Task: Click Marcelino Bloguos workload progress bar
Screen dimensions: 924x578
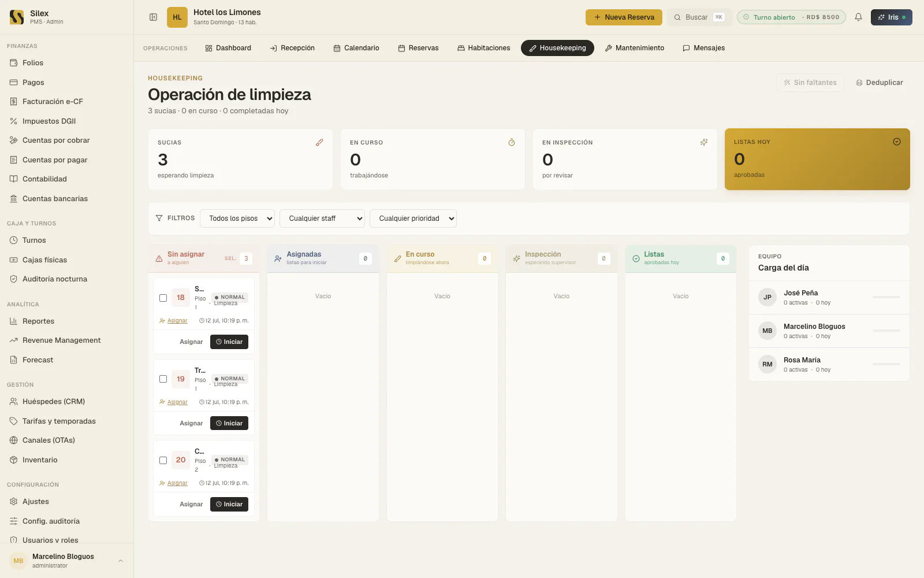Action: [886, 331]
